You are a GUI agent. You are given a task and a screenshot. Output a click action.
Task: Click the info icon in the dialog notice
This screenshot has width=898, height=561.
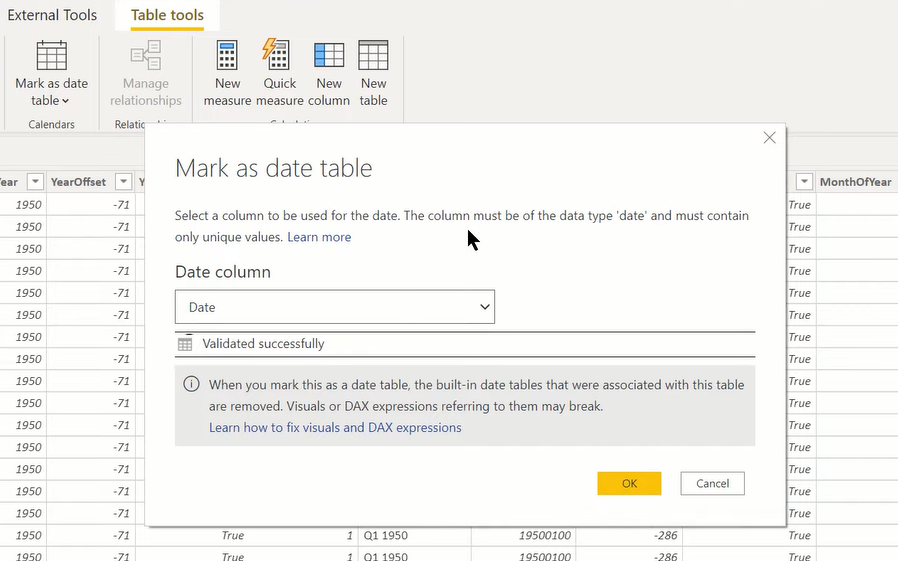pyautogui.click(x=191, y=384)
